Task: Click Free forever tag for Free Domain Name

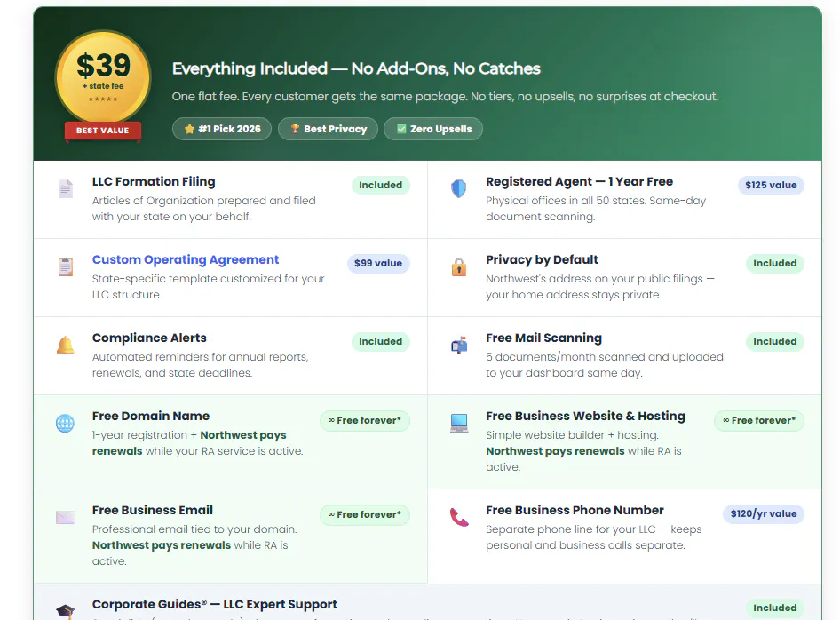Action: click(x=365, y=421)
